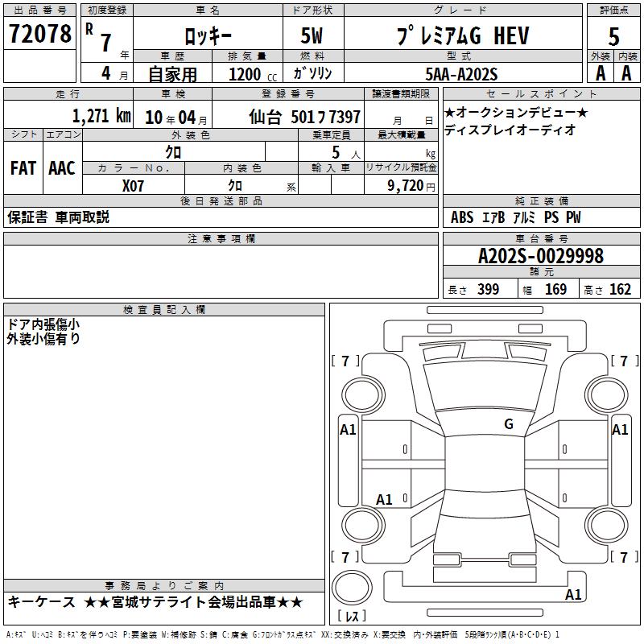Screen dimensions: 644x644
Task: Click the 検査員記入欄 inspector notes header
Action: pos(164,309)
